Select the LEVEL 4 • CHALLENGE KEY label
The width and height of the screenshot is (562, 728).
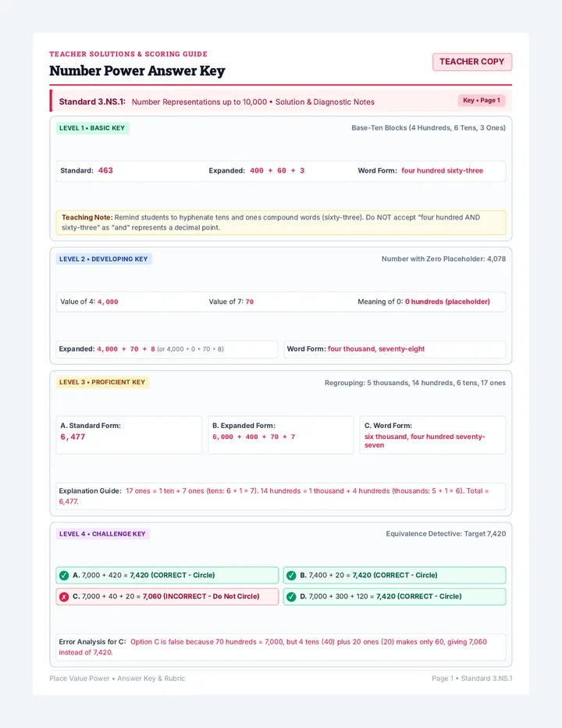(102, 534)
